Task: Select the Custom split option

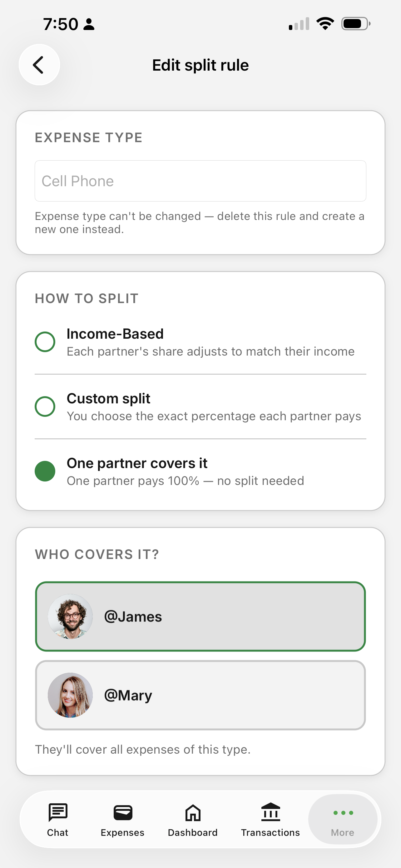Action: (45, 406)
